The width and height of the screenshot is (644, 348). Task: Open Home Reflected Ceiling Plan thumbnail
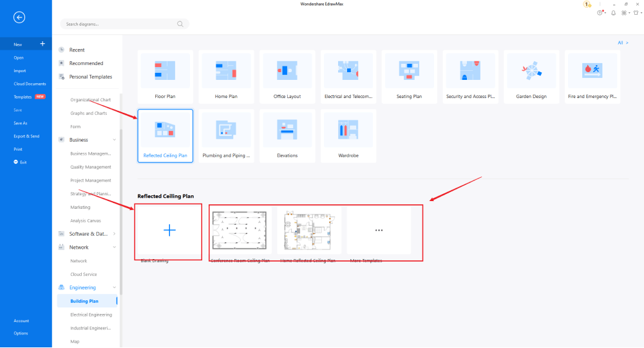(308, 231)
